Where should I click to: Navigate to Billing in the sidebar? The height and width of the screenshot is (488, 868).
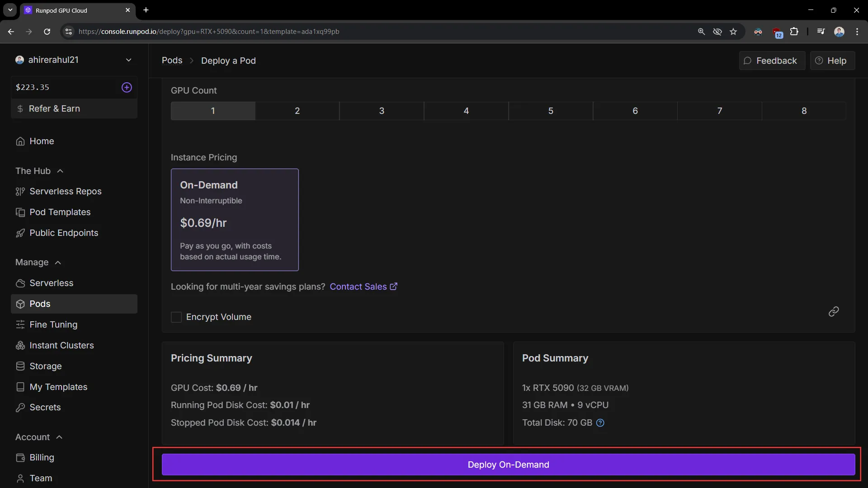tap(42, 457)
